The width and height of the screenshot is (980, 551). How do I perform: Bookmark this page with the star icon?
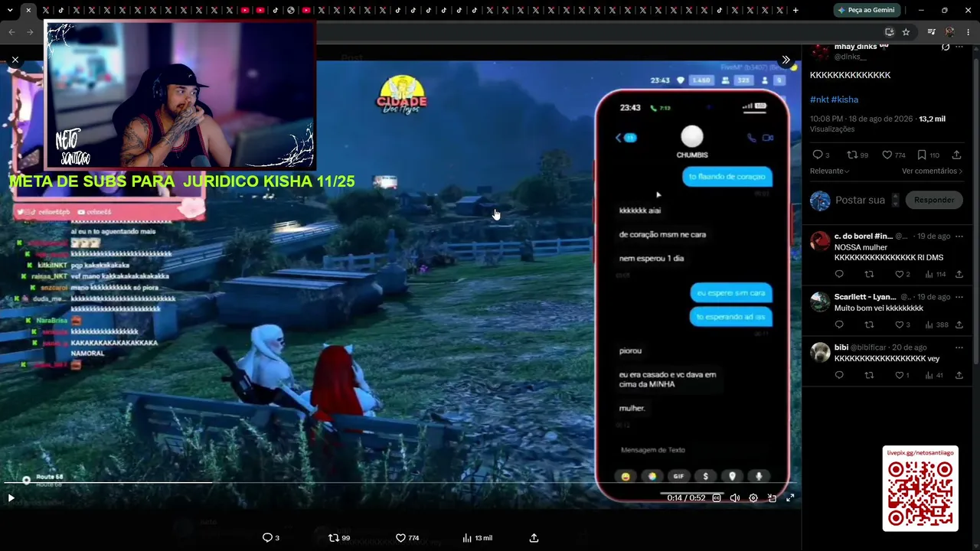[906, 32]
